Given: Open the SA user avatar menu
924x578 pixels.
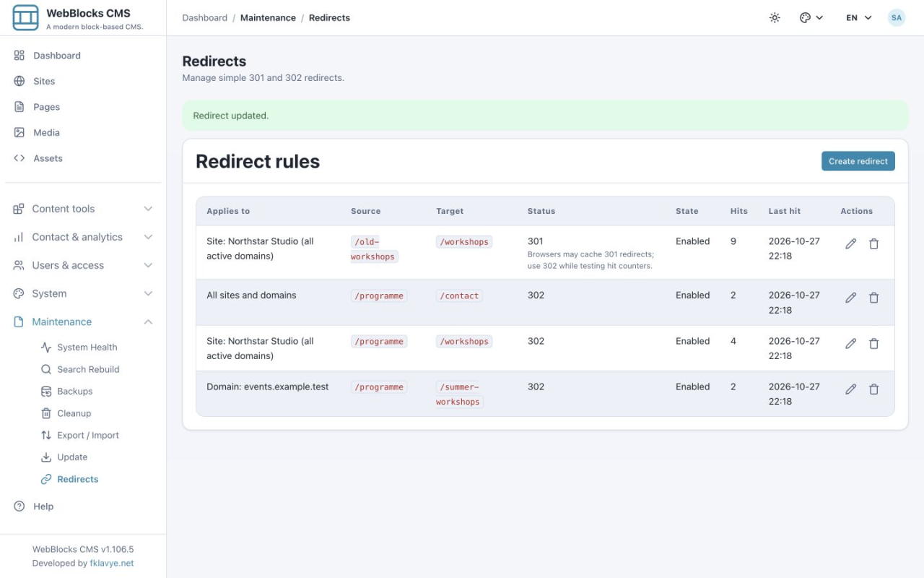Looking at the screenshot, I should (x=897, y=18).
